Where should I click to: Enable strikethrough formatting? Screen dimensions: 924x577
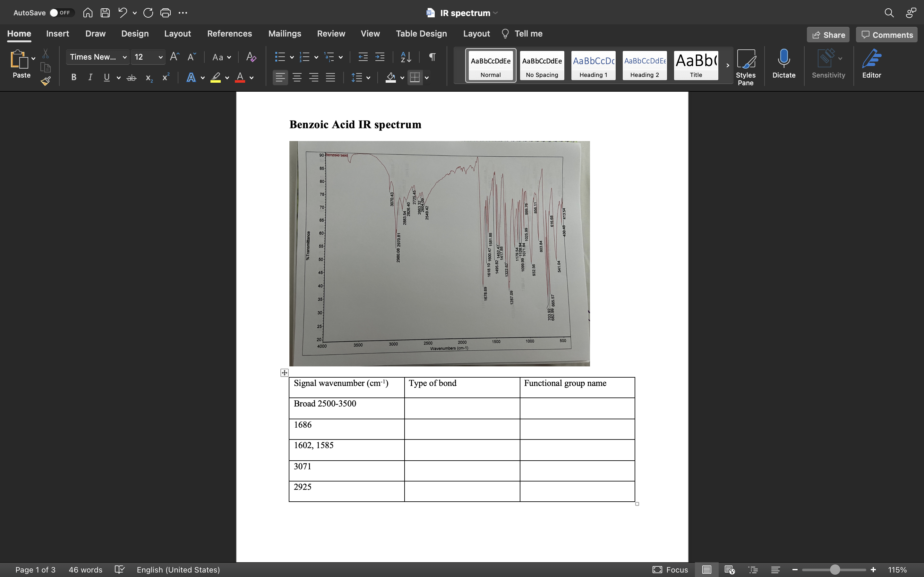tap(131, 77)
